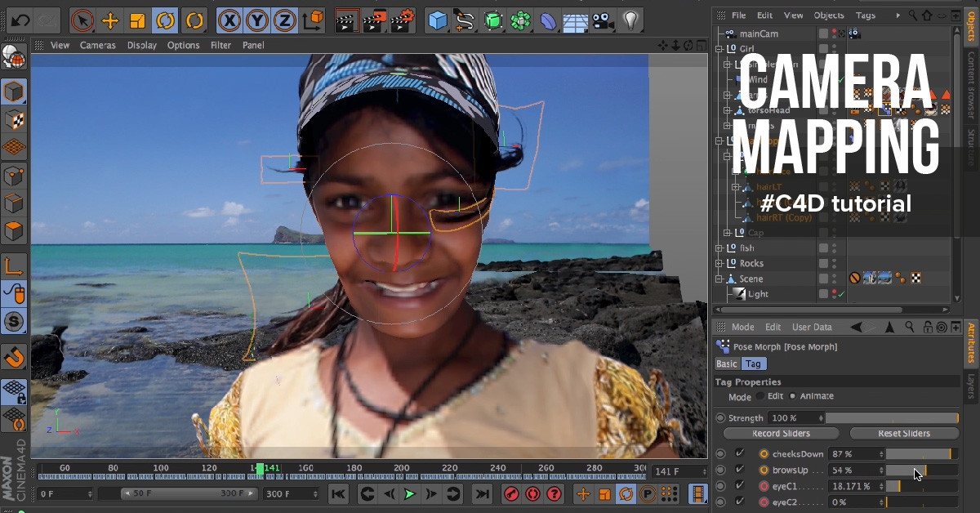
Task: Expand the fish group in the Object Manager
Action: click(x=719, y=248)
